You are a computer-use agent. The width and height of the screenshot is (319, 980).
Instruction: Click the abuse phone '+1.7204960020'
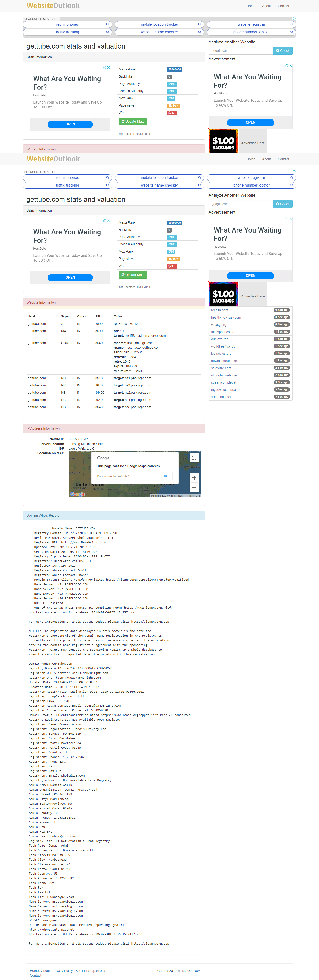[95, 710]
